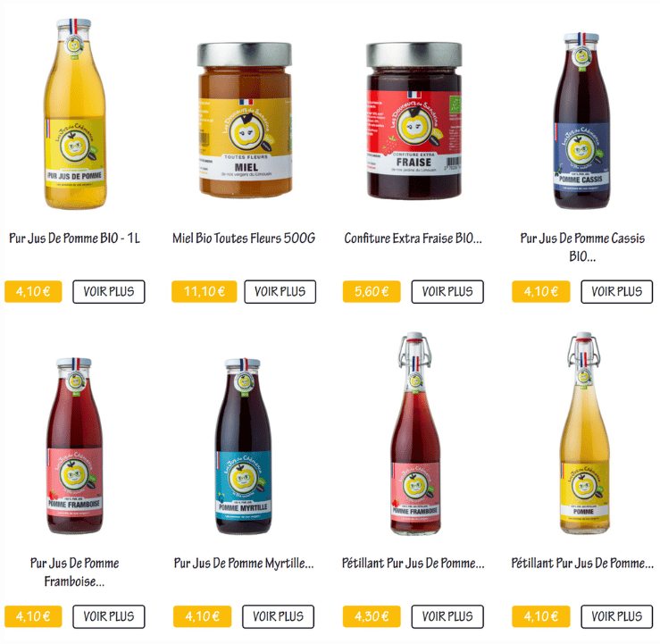Open the Miel Toutes Fleurs jar image
The height and width of the screenshot is (644, 660).
coord(245,120)
